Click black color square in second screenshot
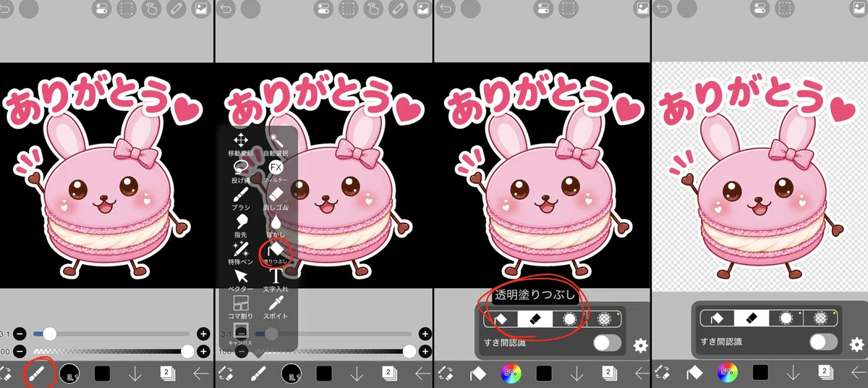The height and width of the screenshot is (388, 868). point(323,374)
